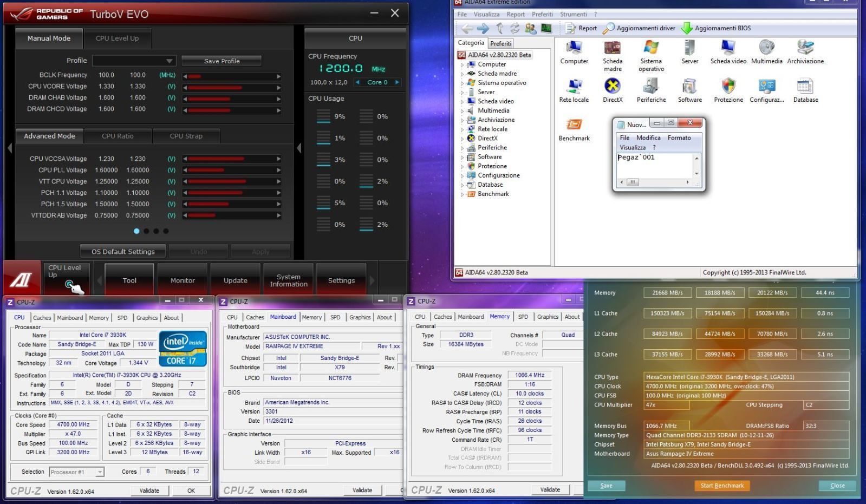Select the second page dot in TurboV

[x=146, y=231]
